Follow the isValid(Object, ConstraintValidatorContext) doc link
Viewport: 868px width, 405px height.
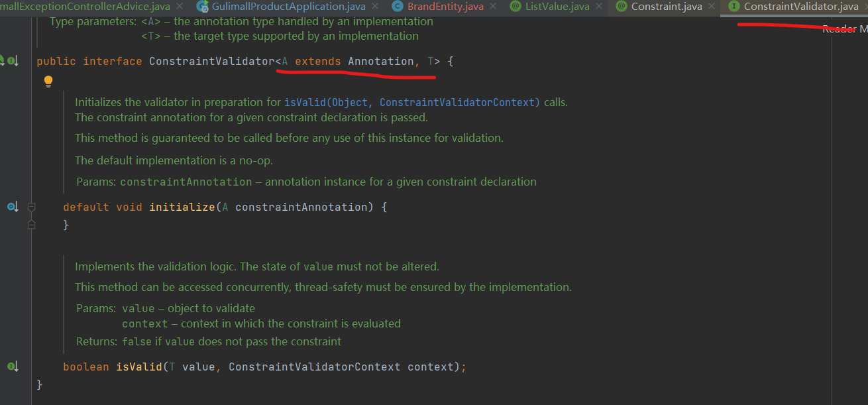(412, 102)
